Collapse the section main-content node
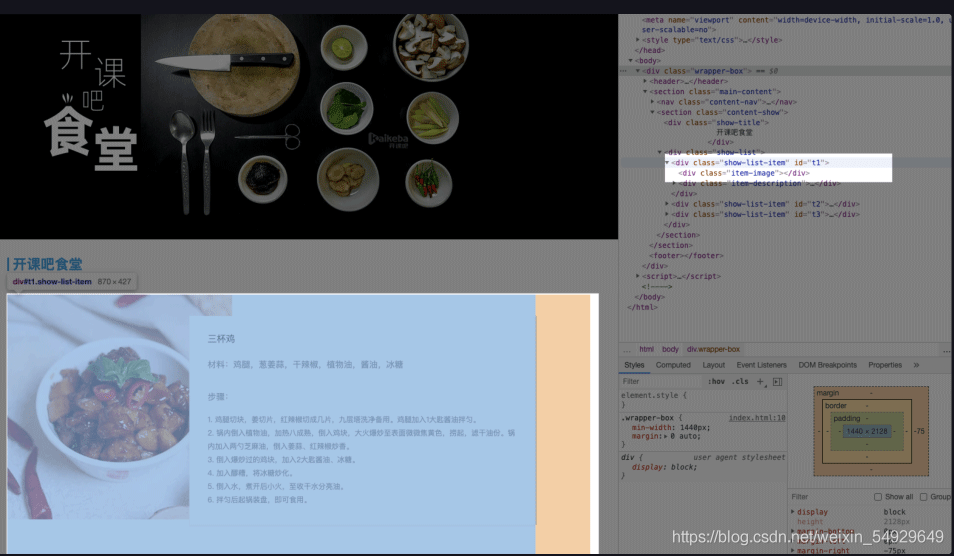This screenshot has width=954, height=556. pos(645,92)
